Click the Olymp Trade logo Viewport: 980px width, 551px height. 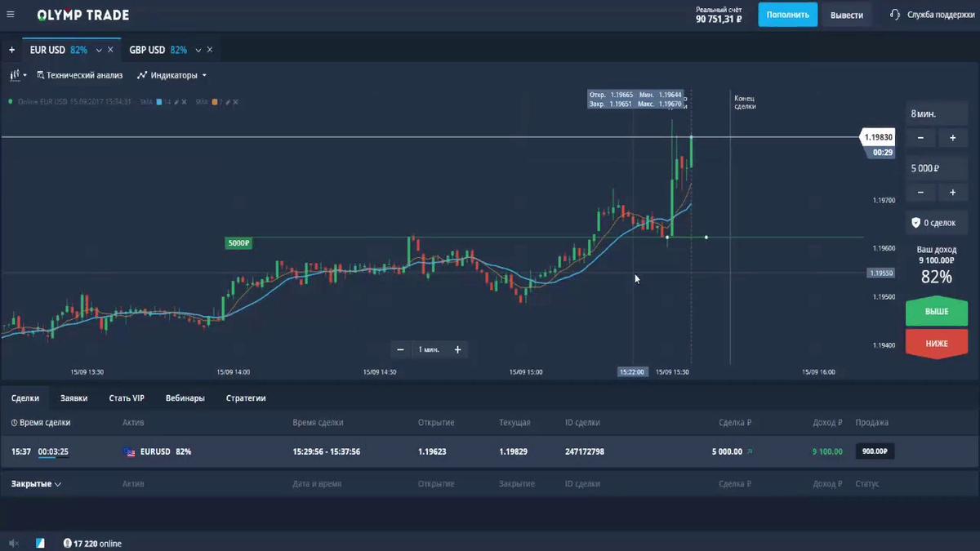click(x=82, y=15)
